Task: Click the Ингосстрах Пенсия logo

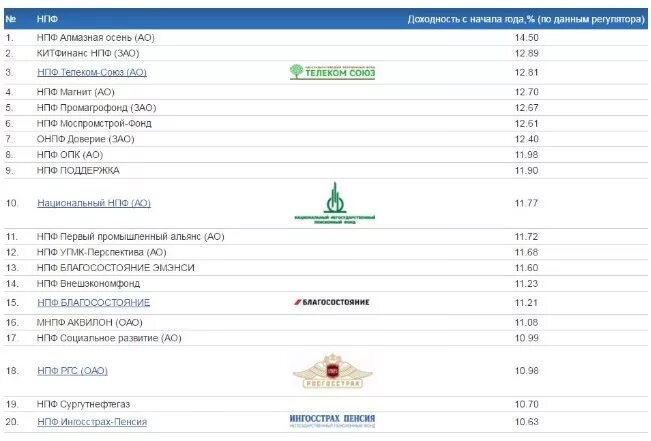Action: coord(332,421)
